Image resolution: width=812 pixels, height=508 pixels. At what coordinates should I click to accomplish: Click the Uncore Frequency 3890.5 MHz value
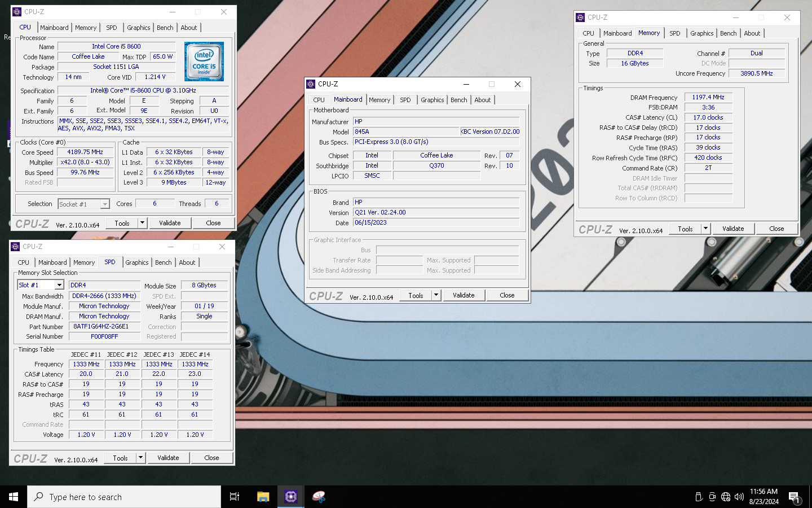pyautogui.click(x=757, y=73)
